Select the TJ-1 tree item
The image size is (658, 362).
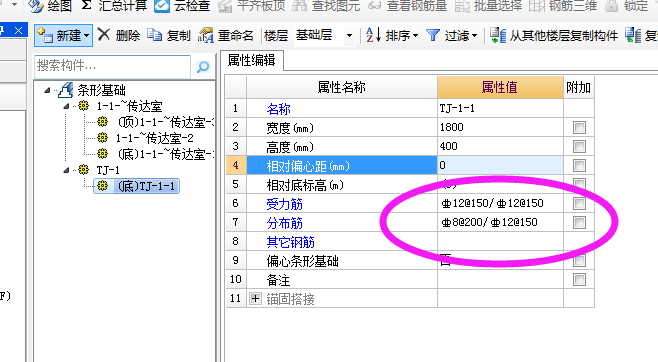click(x=108, y=170)
